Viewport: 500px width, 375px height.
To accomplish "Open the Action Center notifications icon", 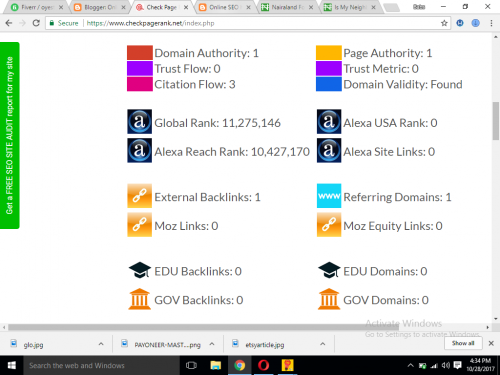I will click(458, 366).
